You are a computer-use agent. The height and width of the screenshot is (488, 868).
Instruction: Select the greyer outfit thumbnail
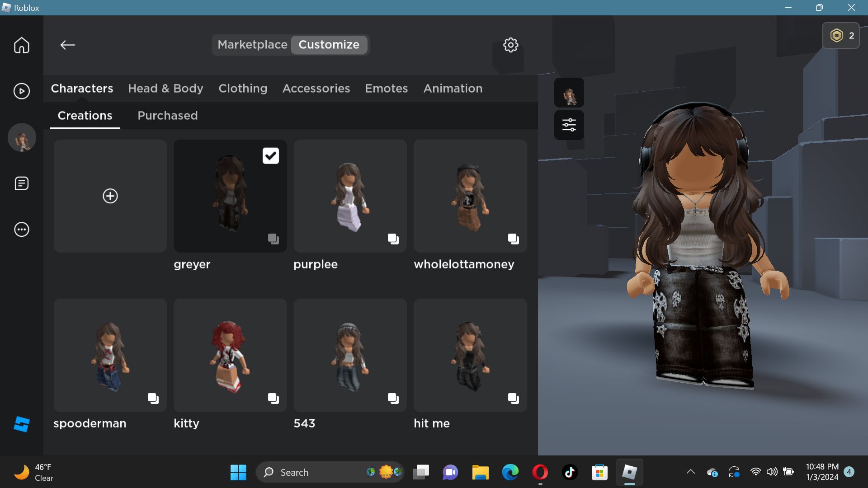point(230,196)
